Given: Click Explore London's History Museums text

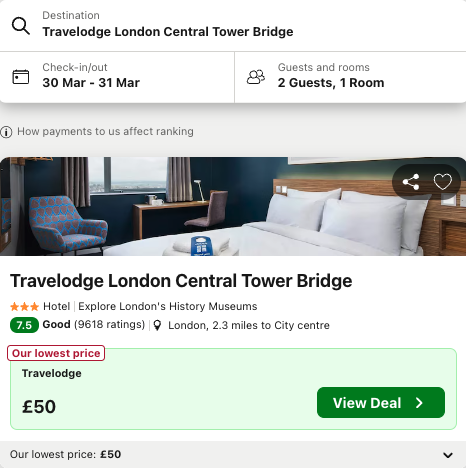Looking at the screenshot, I should [x=168, y=306].
